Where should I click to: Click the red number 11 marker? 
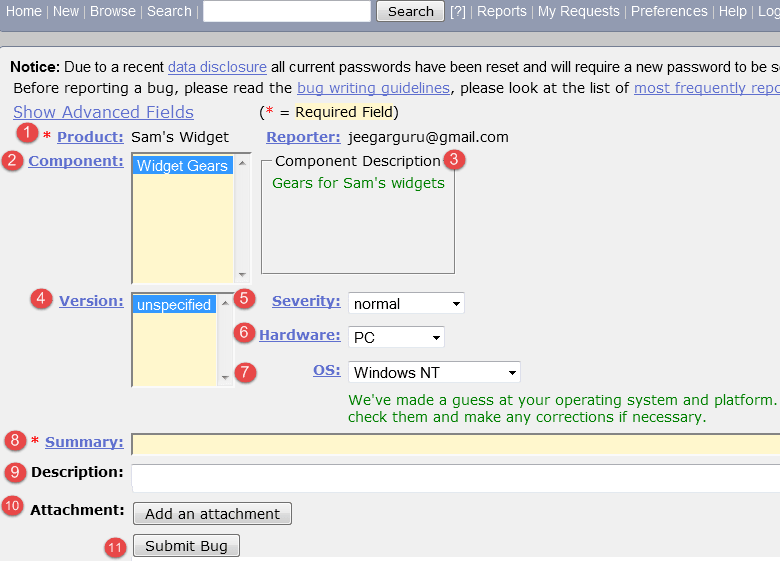115,546
